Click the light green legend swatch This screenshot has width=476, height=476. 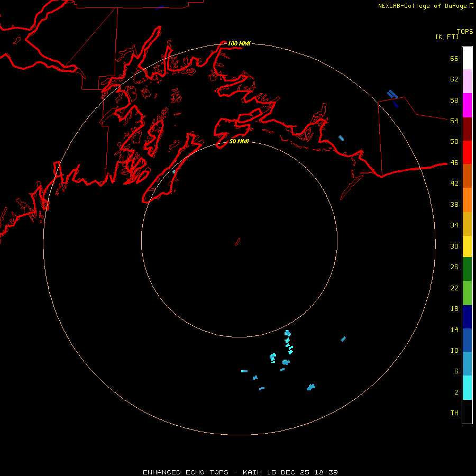pos(467,293)
